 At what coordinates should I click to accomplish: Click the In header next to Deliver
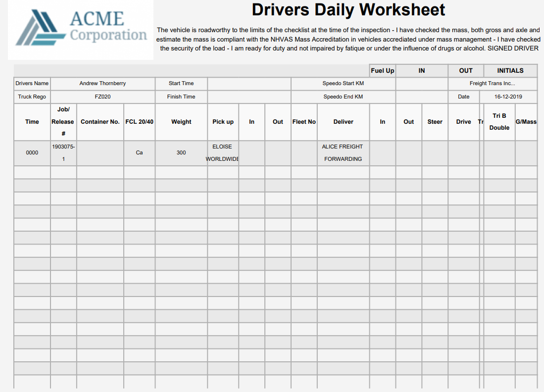tap(382, 122)
